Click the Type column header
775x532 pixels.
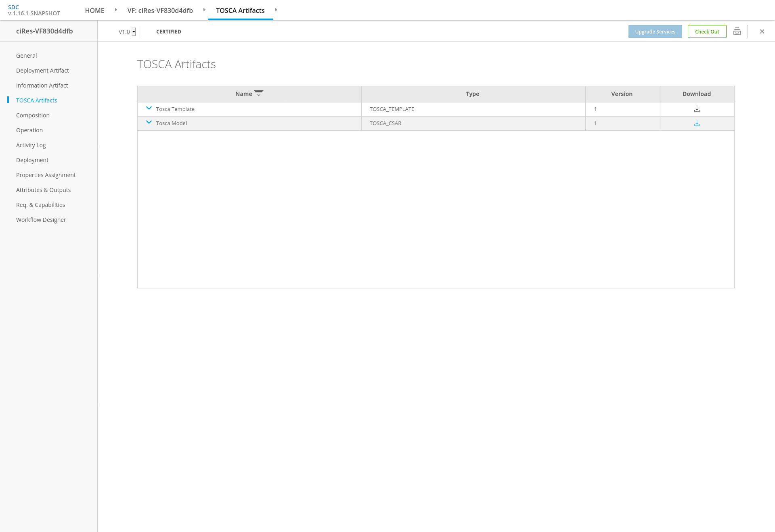click(472, 94)
